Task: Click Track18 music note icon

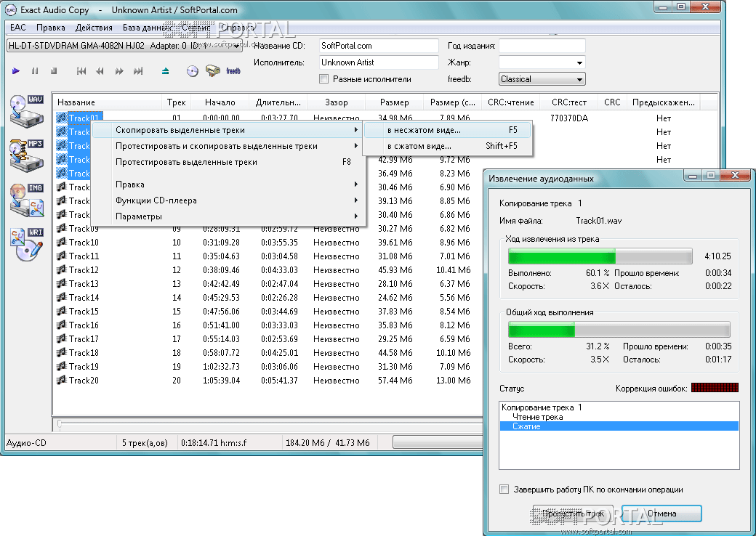Action: tap(61, 352)
